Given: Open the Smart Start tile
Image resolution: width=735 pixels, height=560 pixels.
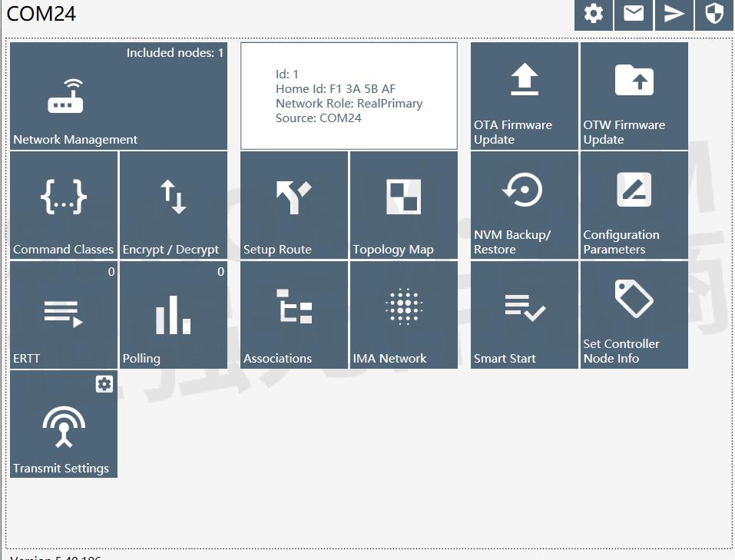Looking at the screenshot, I should (525, 315).
